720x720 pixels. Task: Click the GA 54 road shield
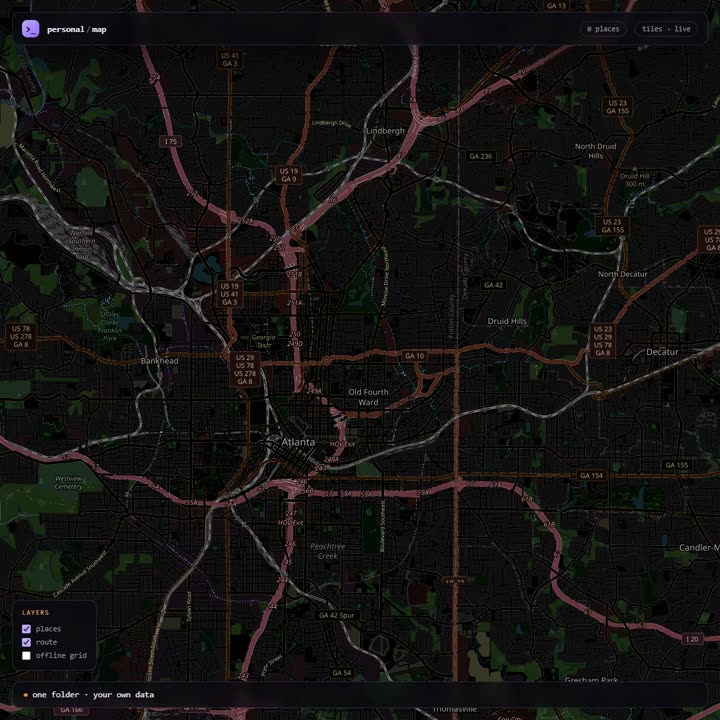342,673
